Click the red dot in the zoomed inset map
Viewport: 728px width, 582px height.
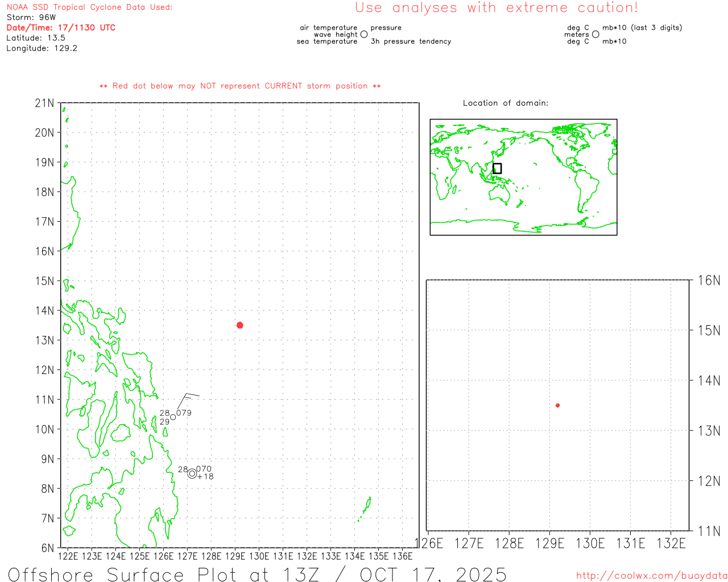(558, 405)
